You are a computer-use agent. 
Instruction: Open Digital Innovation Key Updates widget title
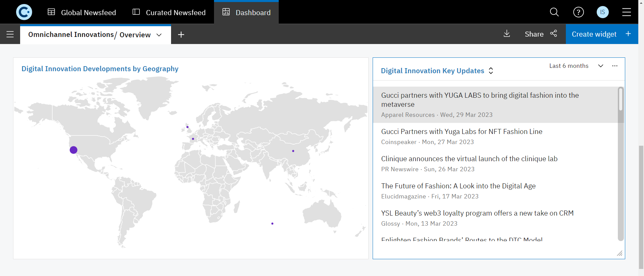coord(432,71)
